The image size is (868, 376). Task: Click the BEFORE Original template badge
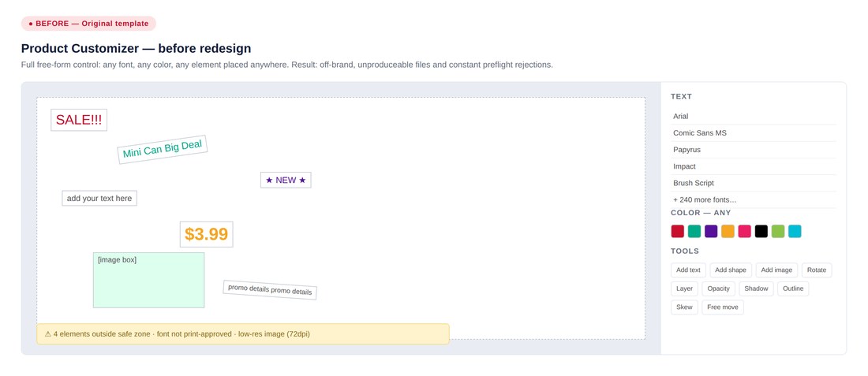88,24
